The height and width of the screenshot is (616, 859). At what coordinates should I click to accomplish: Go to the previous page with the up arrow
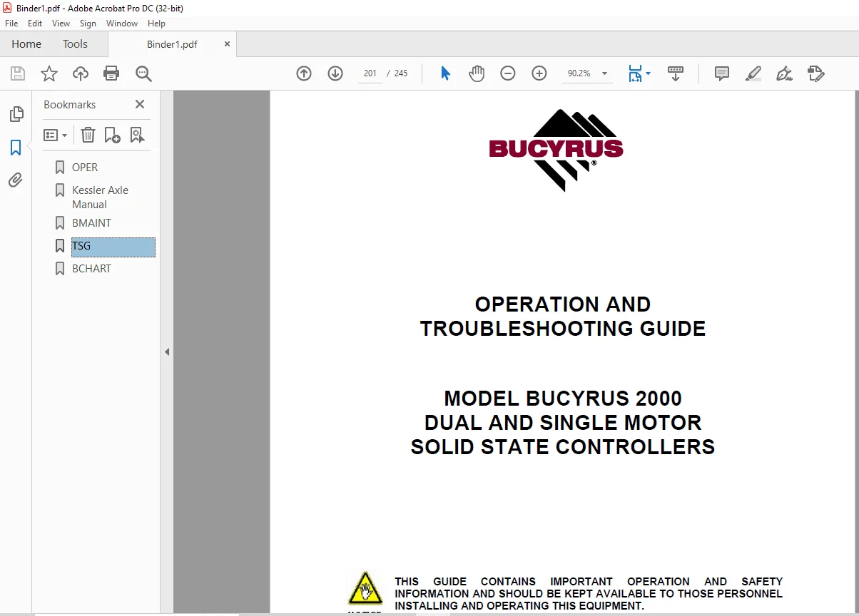304,73
